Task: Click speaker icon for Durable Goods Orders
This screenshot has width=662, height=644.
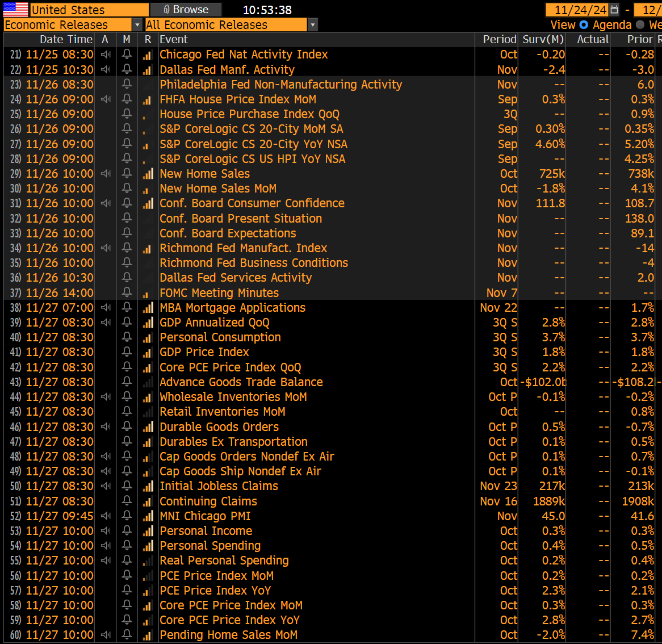Action: [x=106, y=426]
